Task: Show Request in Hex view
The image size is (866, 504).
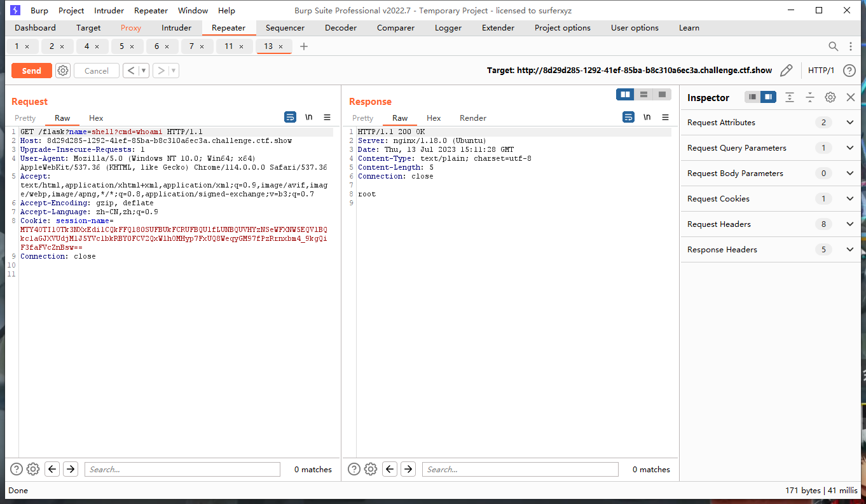Action: pos(96,118)
